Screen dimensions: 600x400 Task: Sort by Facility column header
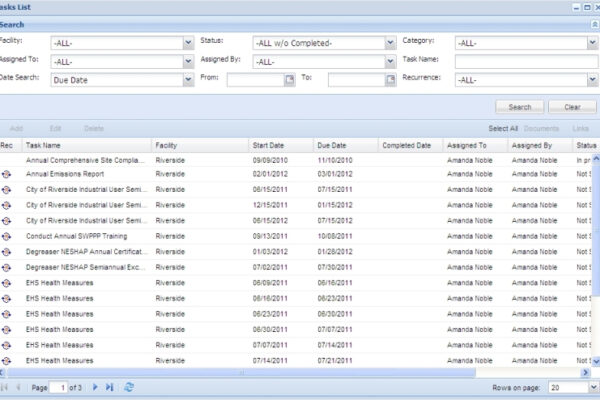[200, 145]
